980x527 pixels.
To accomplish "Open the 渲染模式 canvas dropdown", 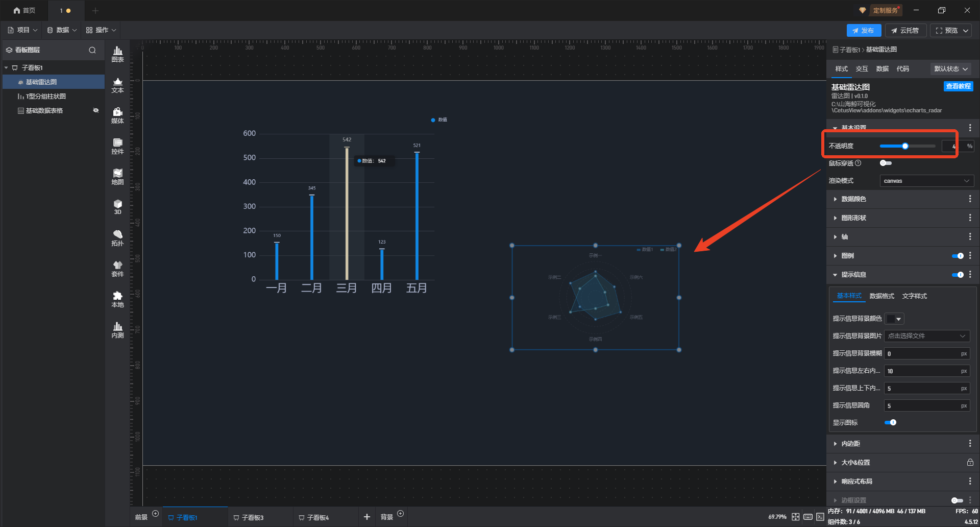I will coord(926,181).
